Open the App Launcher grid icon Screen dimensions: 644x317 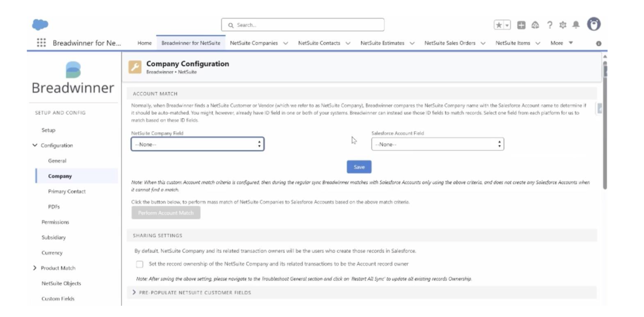point(41,43)
